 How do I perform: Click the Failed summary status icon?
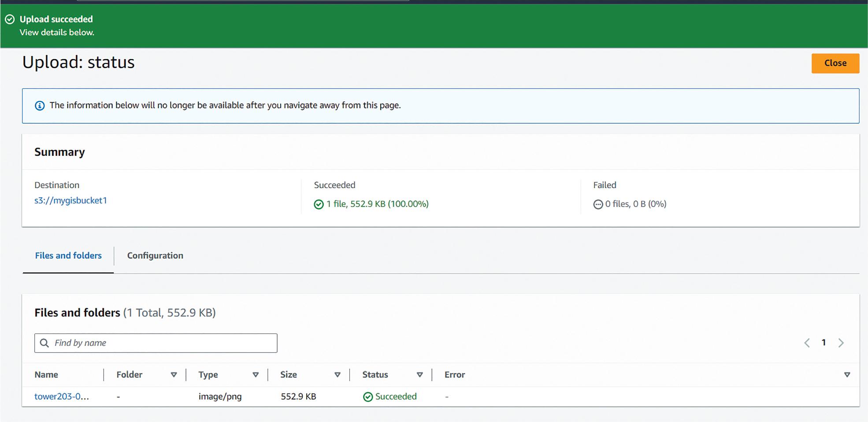pyautogui.click(x=598, y=204)
